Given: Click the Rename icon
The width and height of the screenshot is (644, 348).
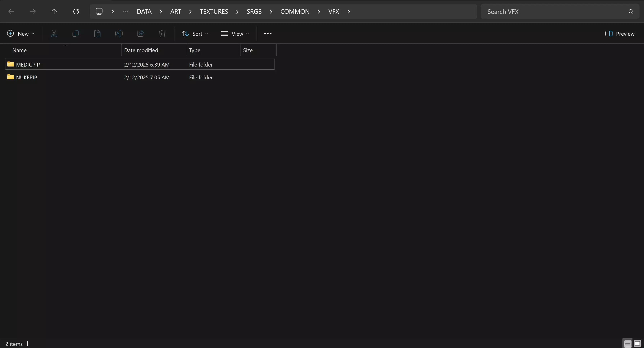Looking at the screenshot, I should [x=119, y=34].
